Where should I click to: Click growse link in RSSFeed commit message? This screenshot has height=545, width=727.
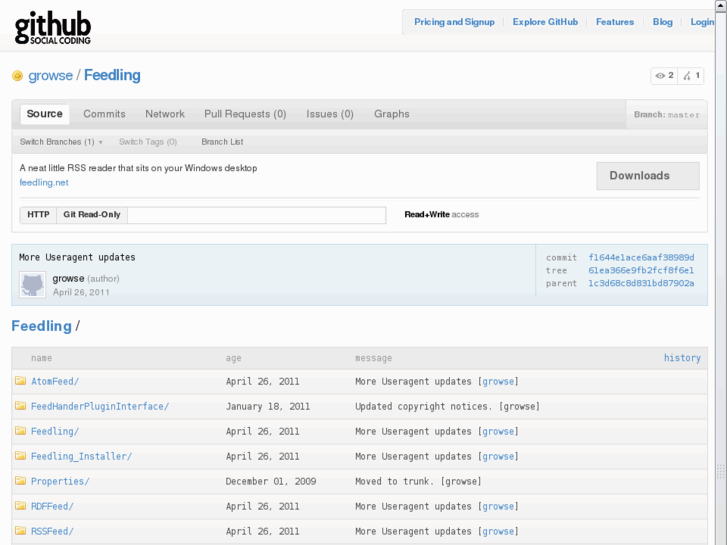(498, 531)
